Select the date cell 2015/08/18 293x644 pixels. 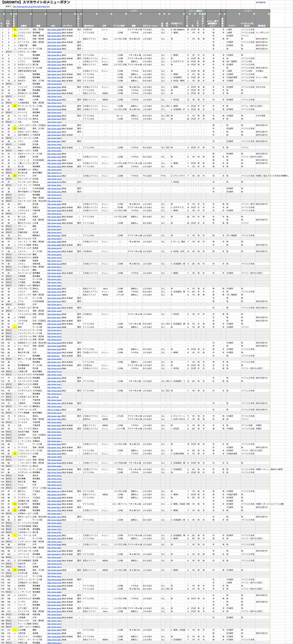point(263,2)
